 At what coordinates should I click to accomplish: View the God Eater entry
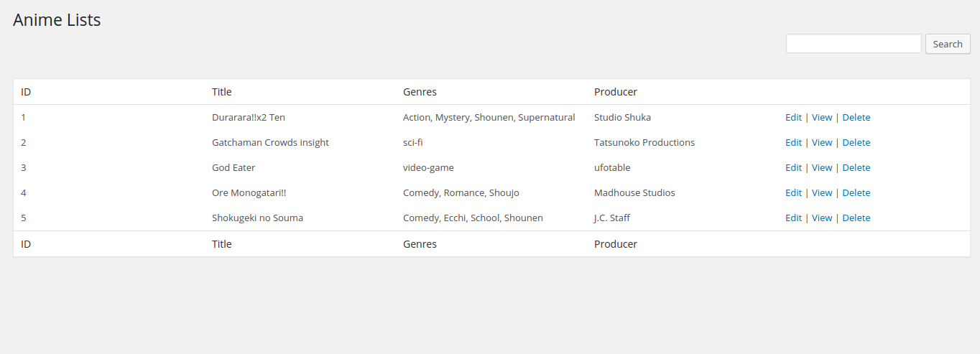pyautogui.click(x=822, y=168)
